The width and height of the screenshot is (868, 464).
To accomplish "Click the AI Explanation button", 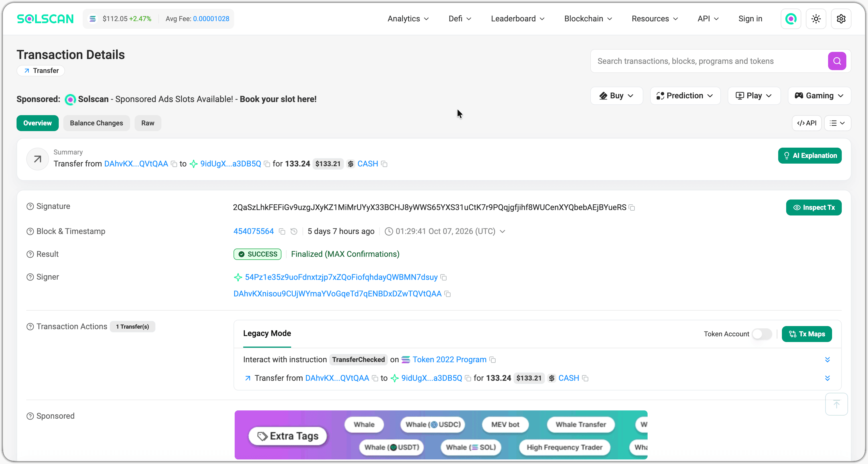I will point(810,156).
